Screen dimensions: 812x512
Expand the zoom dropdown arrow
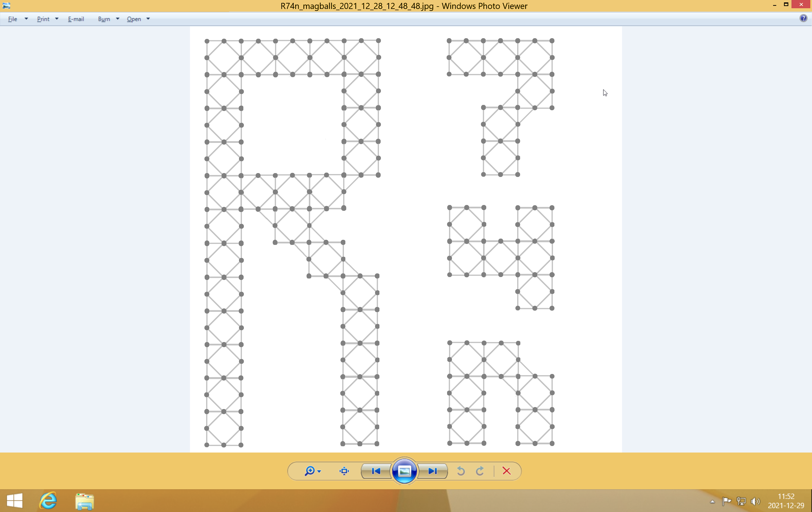[319, 471]
